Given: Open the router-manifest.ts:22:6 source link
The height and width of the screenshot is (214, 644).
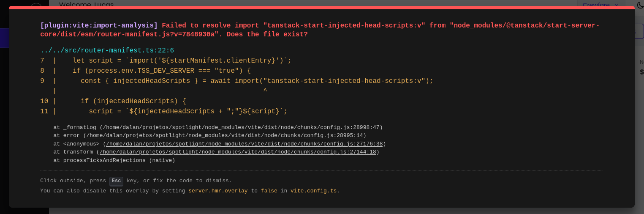Looking at the screenshot, I should 111,51.
